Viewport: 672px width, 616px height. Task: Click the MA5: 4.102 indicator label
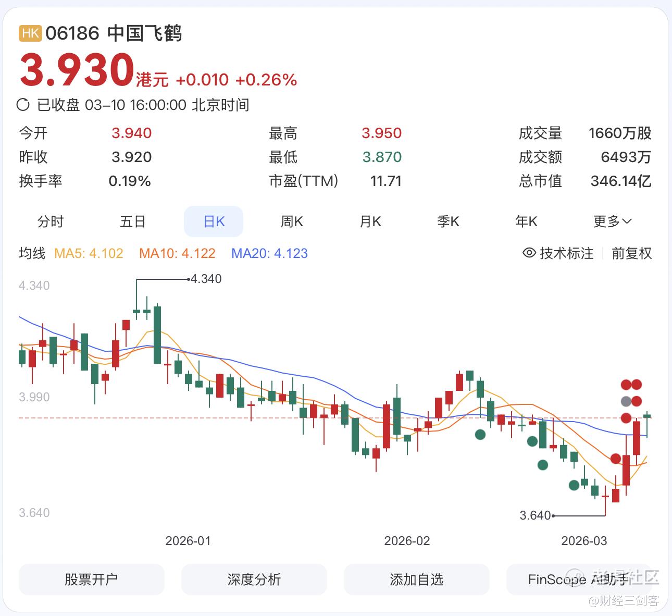click(89, 253)
